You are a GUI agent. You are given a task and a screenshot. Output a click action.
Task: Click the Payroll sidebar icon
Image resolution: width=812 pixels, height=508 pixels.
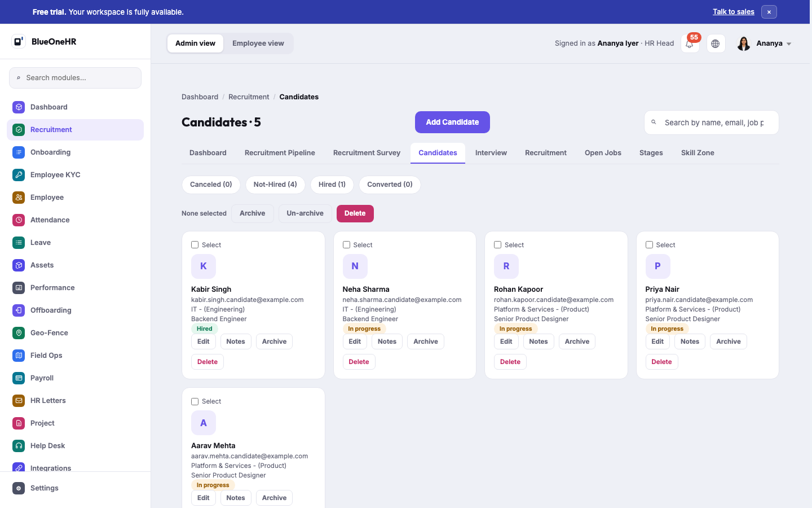[x=19, y=378]
